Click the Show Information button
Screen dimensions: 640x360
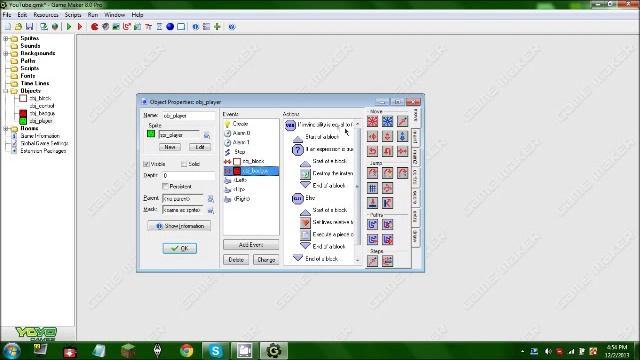pos(179,226)
